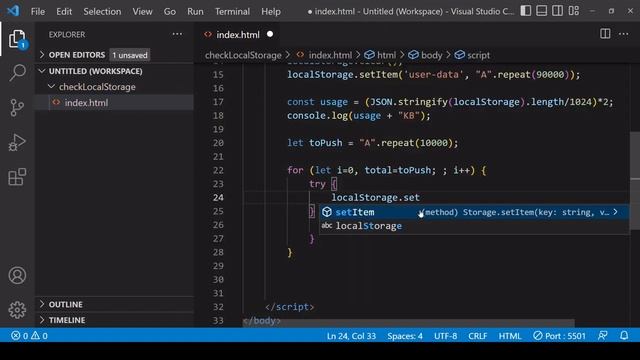
Task: Click Port : 5501 Live Server indicator
Action: pos(559,336)
